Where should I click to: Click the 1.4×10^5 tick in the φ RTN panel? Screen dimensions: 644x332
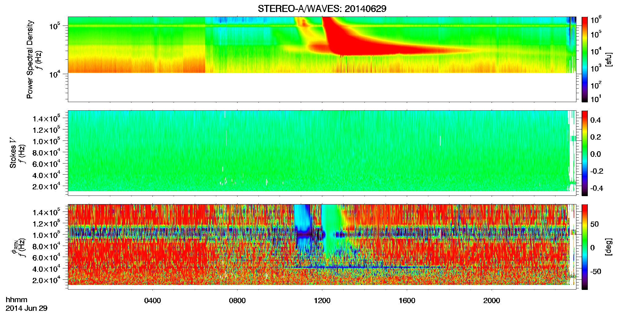coord(46,212)
